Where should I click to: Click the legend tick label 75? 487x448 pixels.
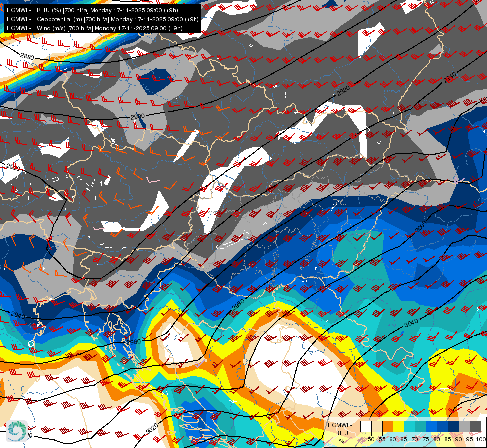[x=426, y=439]
